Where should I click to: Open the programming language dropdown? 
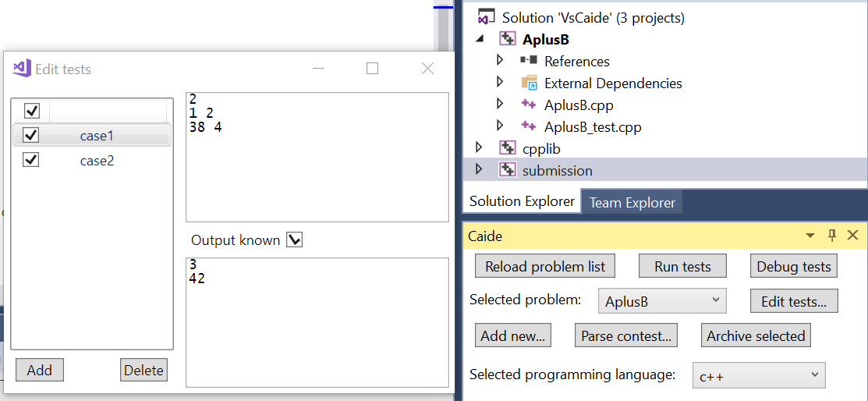point(758,375)
